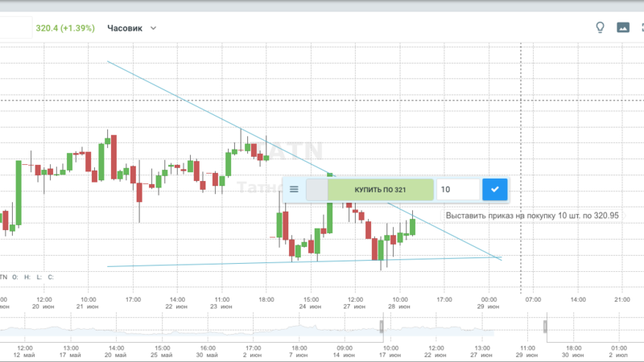Click the O: H: L: C: legend row
Image resolution: width=644 pixels, height=362 pixels.
[x=28, y=277]
